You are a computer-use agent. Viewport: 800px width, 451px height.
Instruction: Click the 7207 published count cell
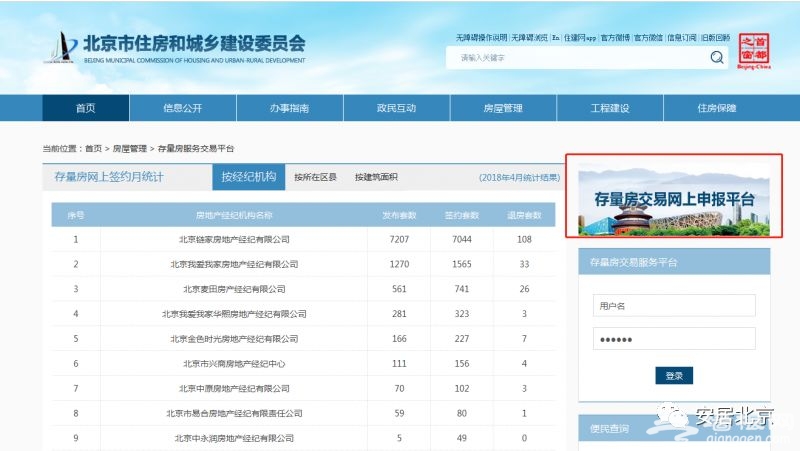(x=399, y=239)
